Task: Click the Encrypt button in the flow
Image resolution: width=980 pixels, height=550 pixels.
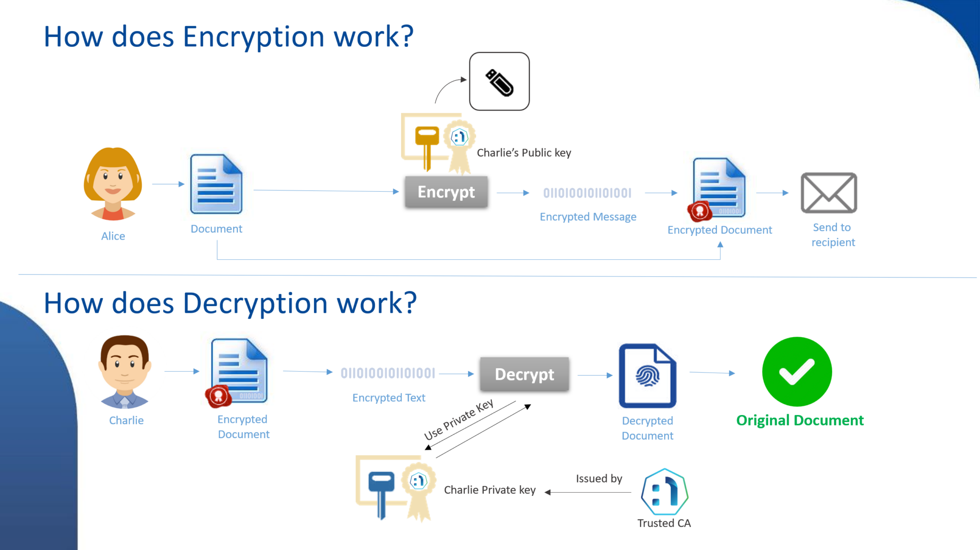Action: pyautogui.click(x=446, y=192)
